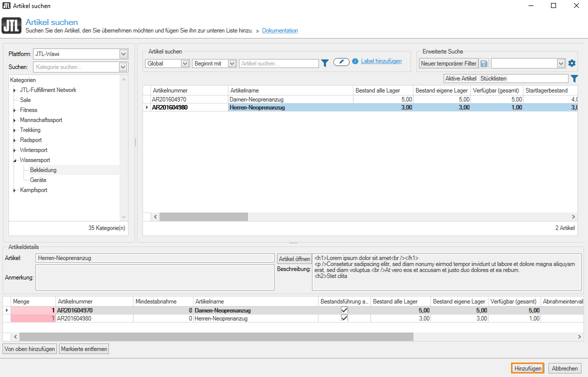Select the Geräte subcategory

tap(38, 180)
